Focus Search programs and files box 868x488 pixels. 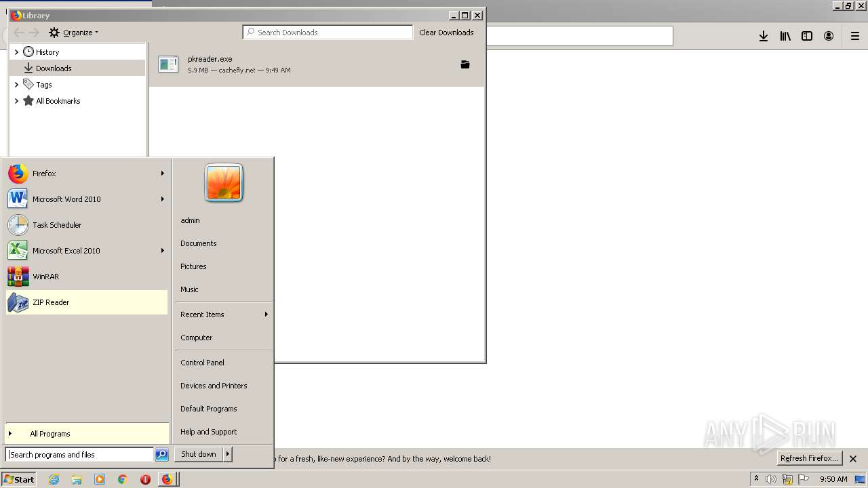(79, 455)
